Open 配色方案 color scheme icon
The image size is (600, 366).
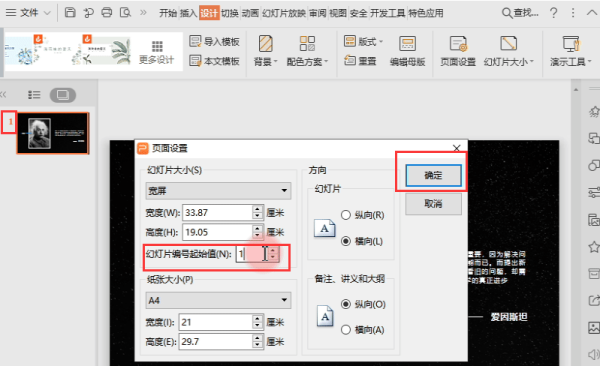(307, 51)
